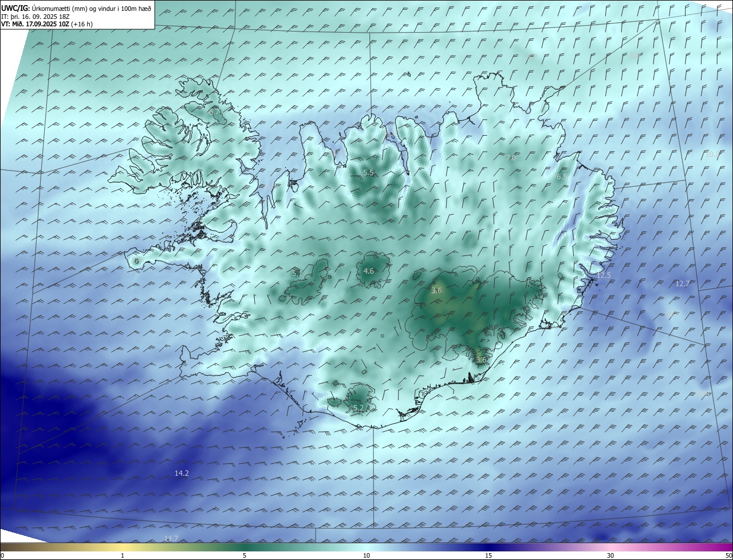Click the 5 tick label on the colour scale
733x560 pixels.
coord(245,555)
